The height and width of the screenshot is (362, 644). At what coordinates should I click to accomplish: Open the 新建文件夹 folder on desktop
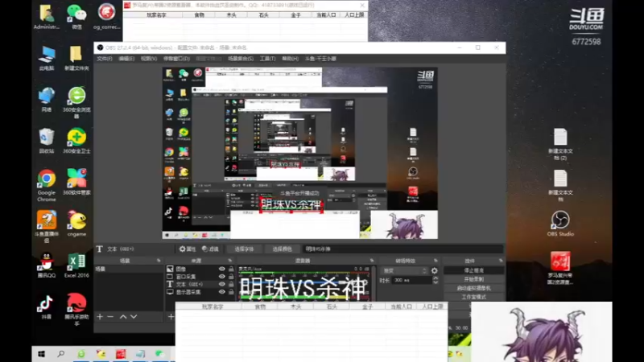point(76,58)
